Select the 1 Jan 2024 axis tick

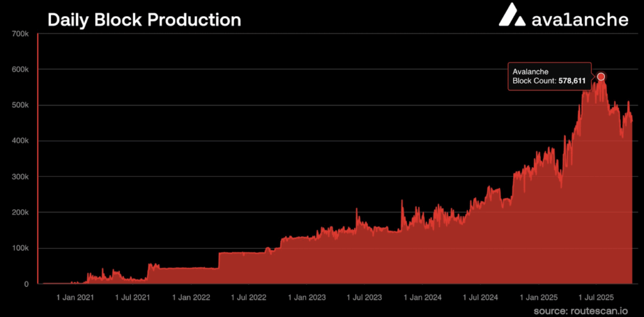point(423,297)
